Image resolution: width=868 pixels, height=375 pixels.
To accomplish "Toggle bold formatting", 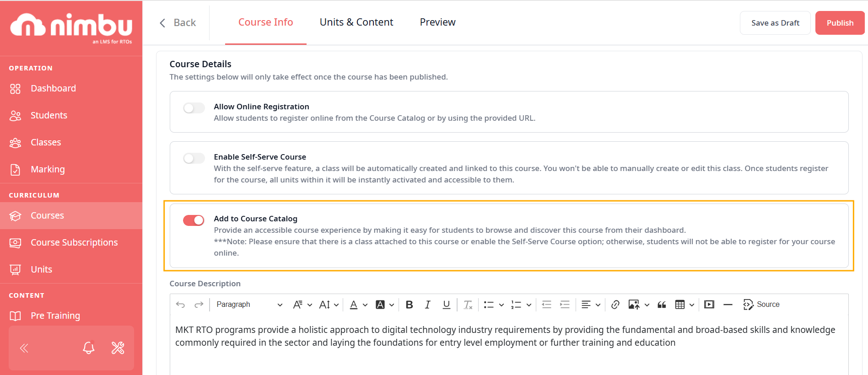I will click(410, 305).
